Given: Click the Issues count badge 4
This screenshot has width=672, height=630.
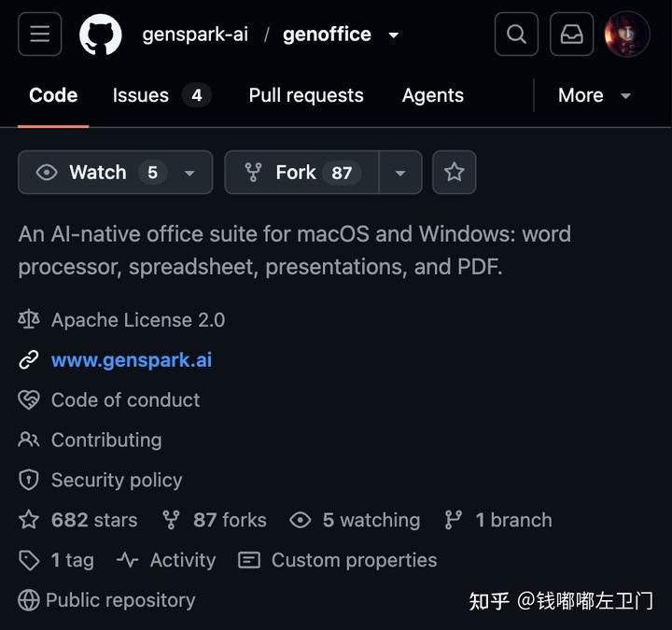Looking at the screenshot, I should [x=197, y=95].
